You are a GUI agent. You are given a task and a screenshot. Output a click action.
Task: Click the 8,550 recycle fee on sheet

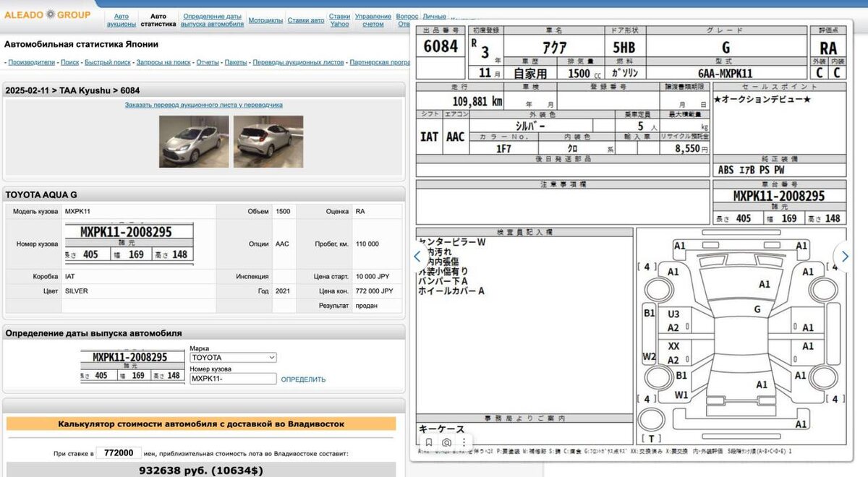pyautogui.click(x=689, y=148)
